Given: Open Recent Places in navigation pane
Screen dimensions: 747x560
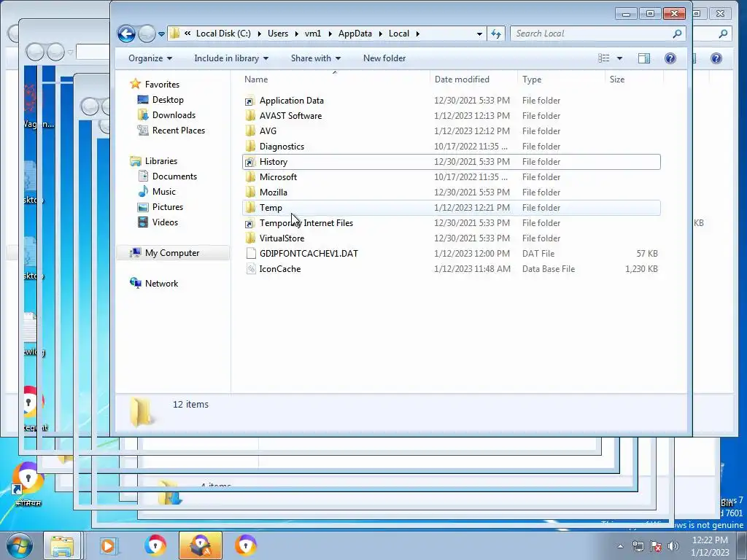Looking at the screenshot, I should click(x=179, y=130).
